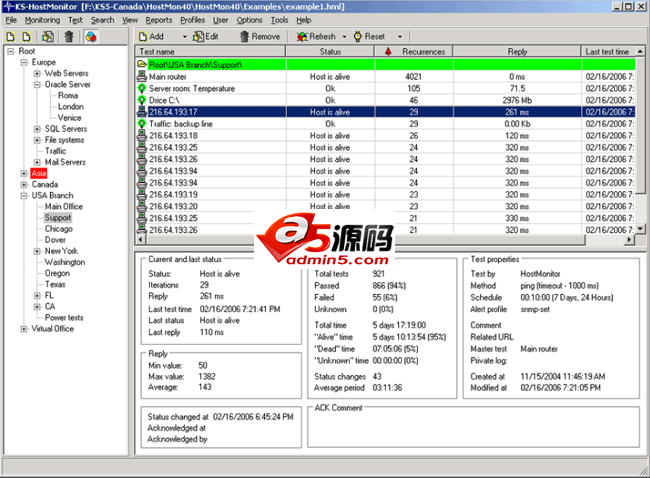The height and width of the screenshot is (478, 650).
Task: Click the second document icon in left toolbar
Action: [27, 37]
